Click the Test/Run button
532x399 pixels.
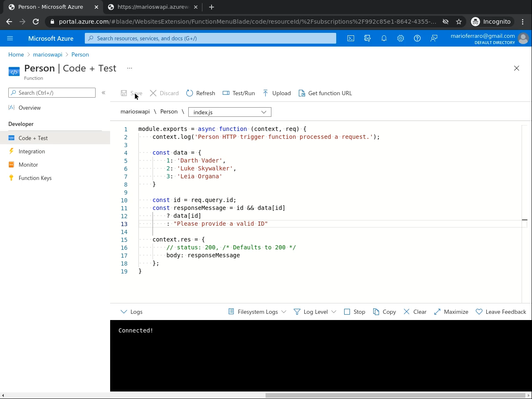(239, 93)
